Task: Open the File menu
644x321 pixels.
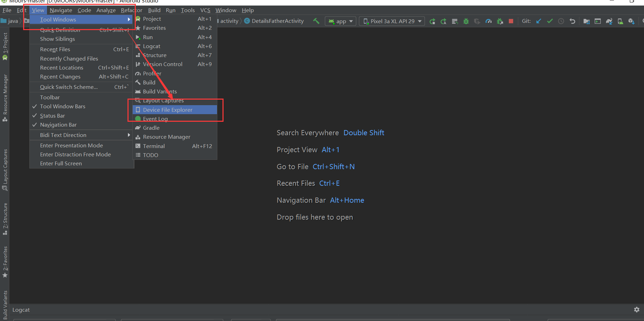Action: pos(7,10)
